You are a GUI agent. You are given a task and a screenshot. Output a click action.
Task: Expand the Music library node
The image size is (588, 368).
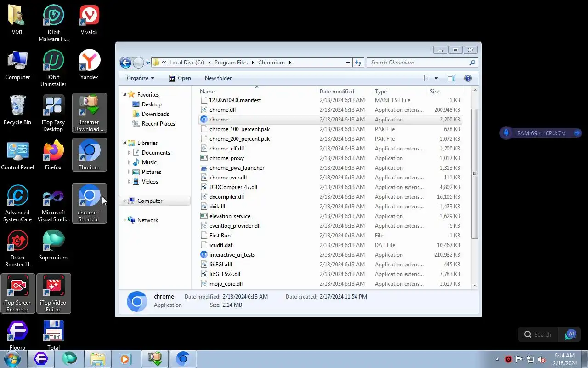(129, 162)
